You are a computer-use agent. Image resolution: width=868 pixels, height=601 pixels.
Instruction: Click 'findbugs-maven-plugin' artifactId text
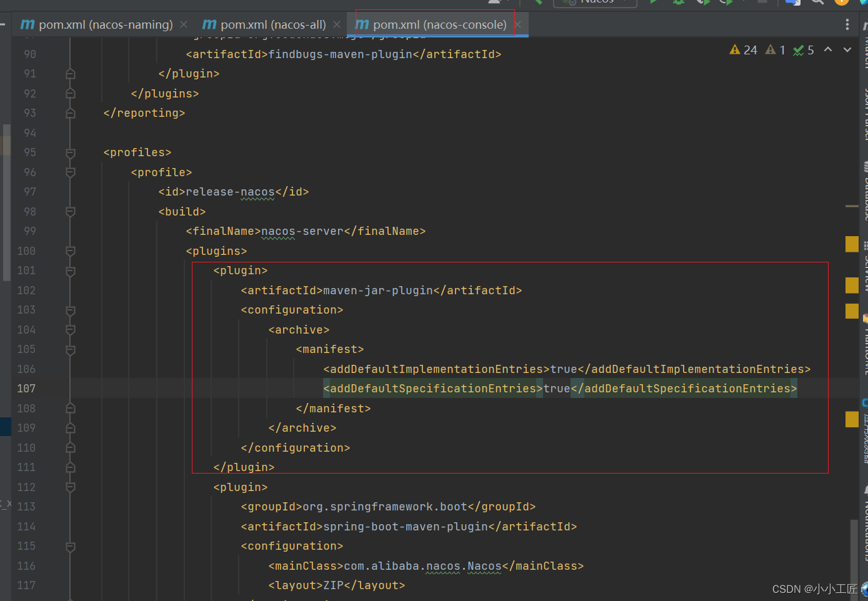341,54
